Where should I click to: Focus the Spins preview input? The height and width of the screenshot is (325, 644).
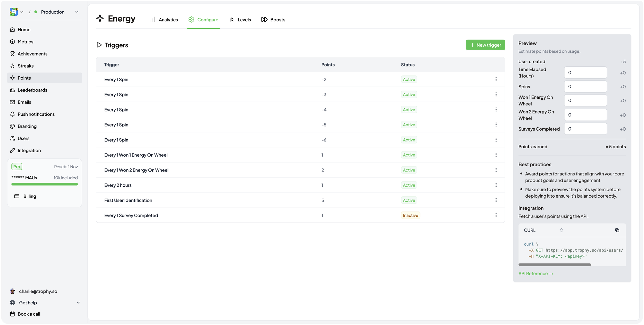[x=585, y=87]
